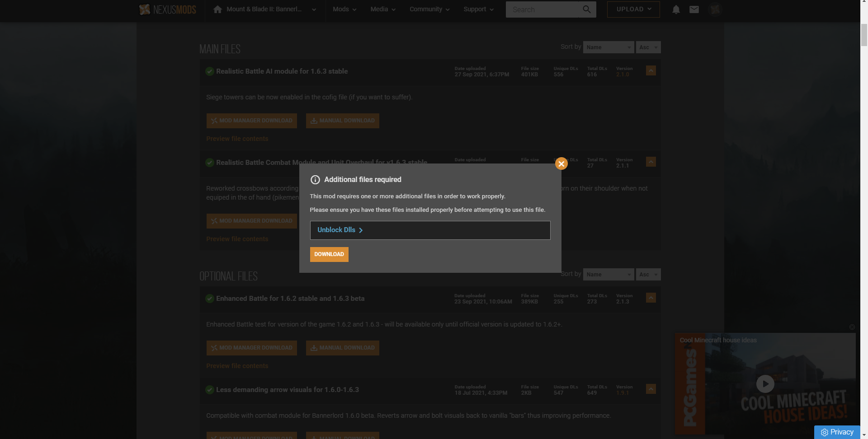Image resolution: width=868 pixels, height=439 pixels.
Task: Close the floating video ad
Action: [852, 327]
